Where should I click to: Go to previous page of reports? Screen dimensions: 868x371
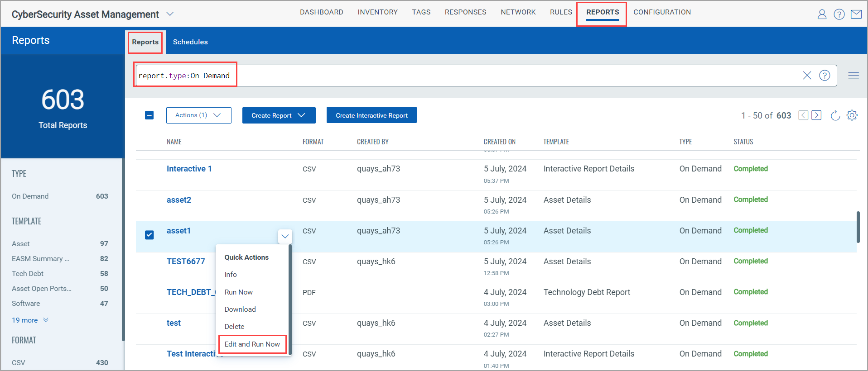(x=803, y=115)
